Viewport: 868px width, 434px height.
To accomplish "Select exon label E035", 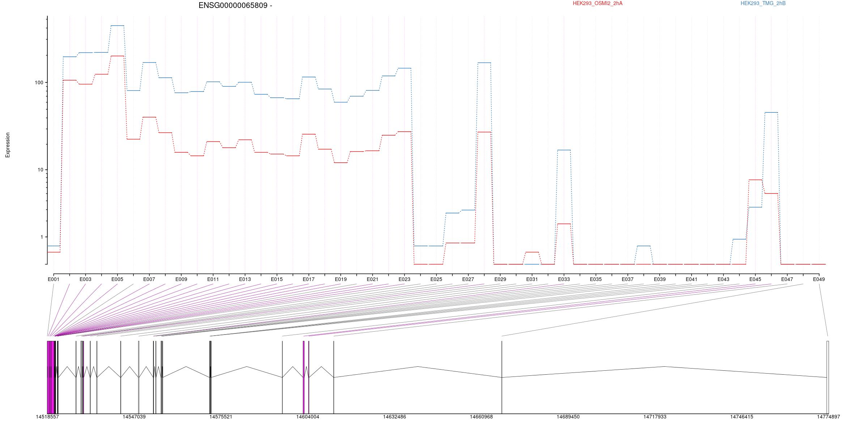I will point(596,279).
